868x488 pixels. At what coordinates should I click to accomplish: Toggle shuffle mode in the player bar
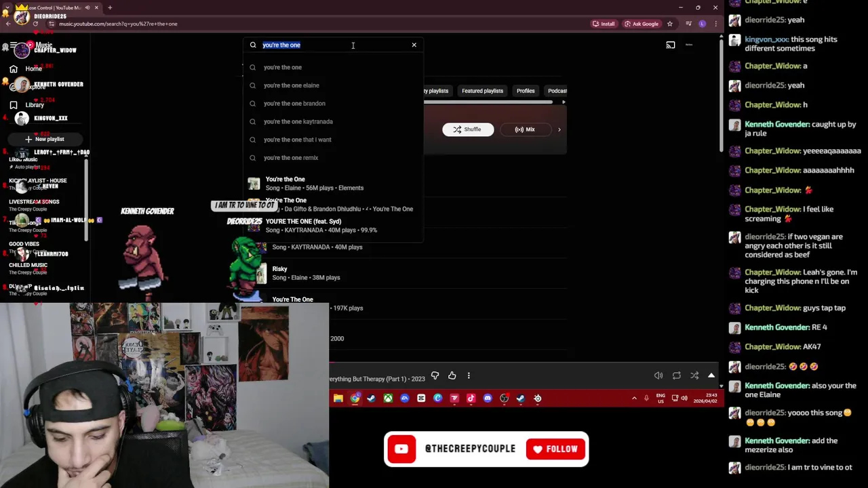tap(694, 375)
